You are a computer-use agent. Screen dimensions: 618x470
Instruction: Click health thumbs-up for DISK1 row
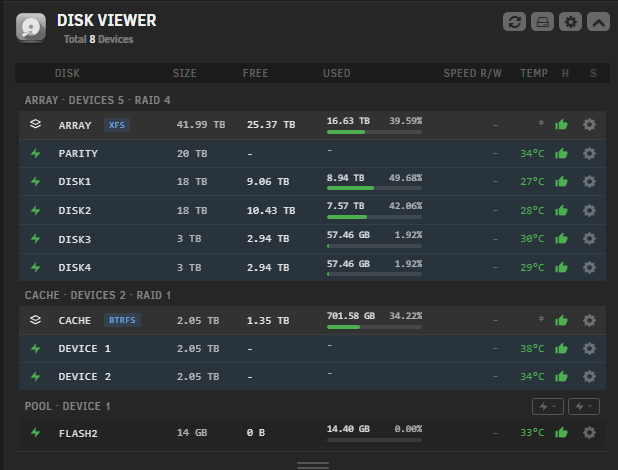[561, 181]
